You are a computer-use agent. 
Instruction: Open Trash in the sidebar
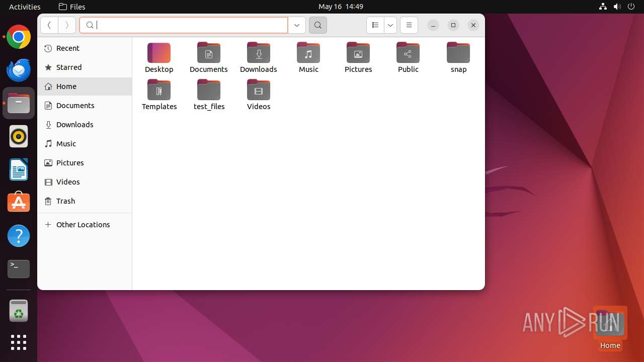coord(85,201)
